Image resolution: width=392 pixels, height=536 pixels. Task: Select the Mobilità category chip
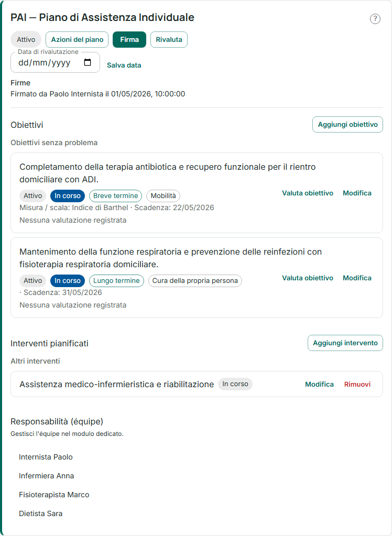click(163, 196)
